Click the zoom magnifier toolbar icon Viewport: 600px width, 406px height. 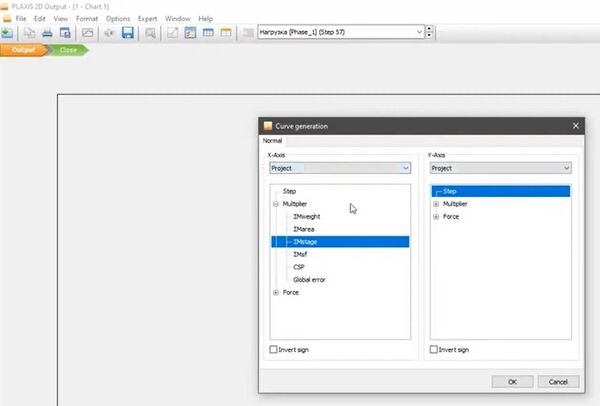point(150,33)
